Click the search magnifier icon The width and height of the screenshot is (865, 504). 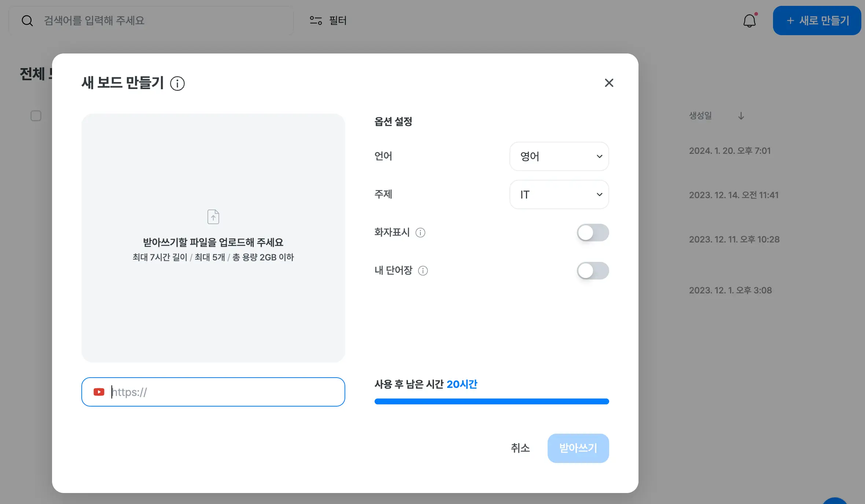click(x=27, y=21)
